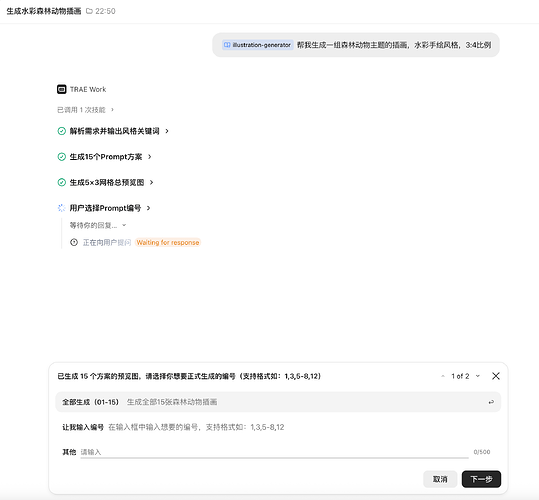Select the 让我输入编号 option

tap(278, 427)
